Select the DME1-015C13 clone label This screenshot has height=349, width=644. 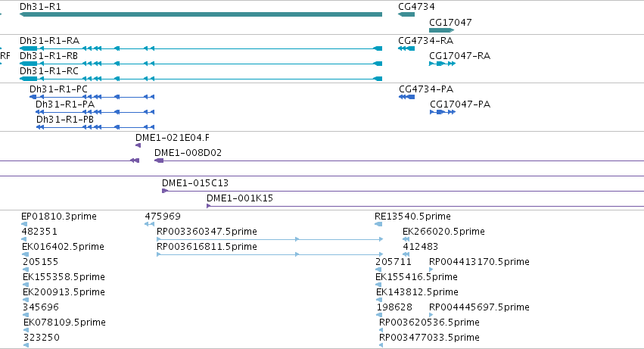pos(195,183)
